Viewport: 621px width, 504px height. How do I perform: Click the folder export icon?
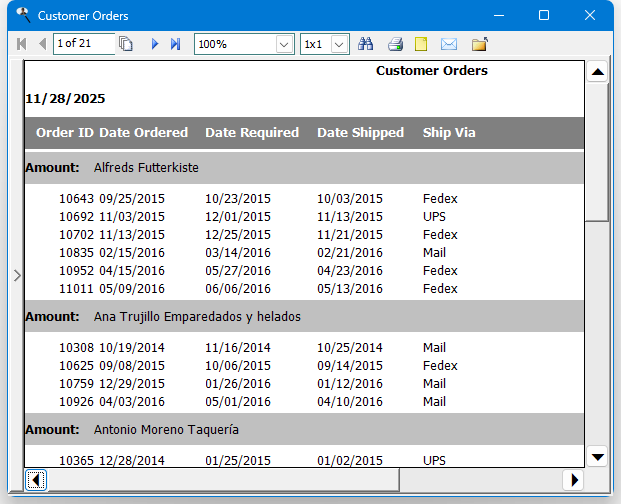[479, 44]
